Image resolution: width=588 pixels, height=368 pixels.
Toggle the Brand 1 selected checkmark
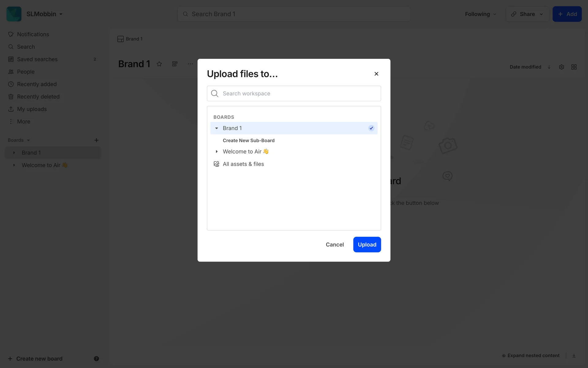tap(371, 128)
